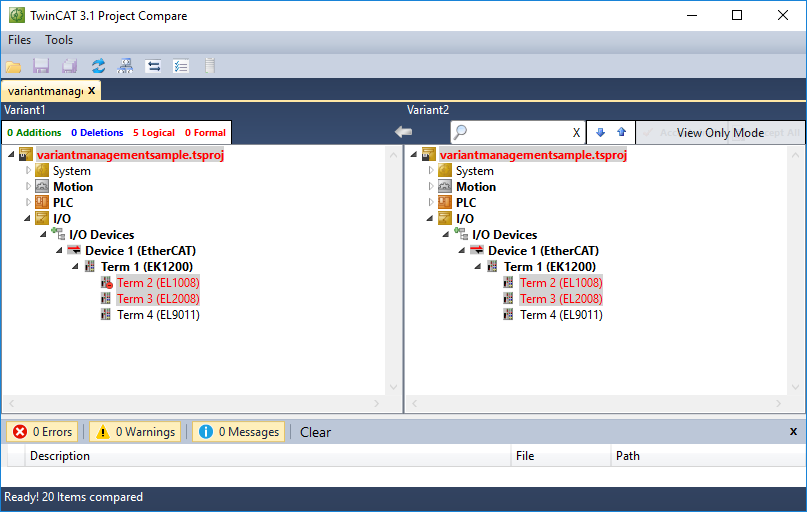
Task: Click the PLC icon in the Variant1 tree
Action: coord(42,202)
